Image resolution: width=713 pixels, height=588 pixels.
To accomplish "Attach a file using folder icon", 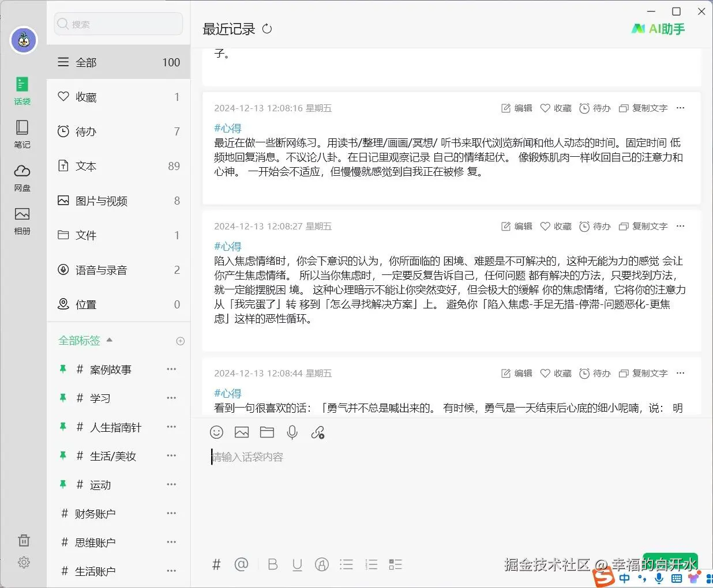I will (x=267, y=432).
